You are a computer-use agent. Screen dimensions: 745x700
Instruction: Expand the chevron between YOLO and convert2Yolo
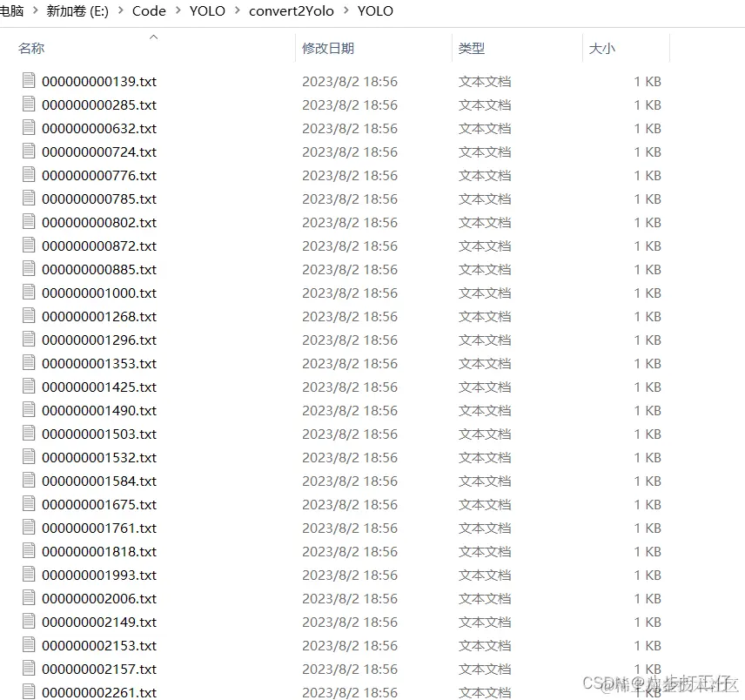tap(238, 10)
